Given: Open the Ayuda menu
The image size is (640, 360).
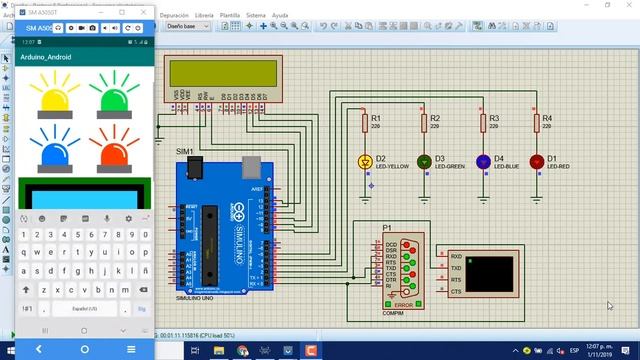Looking at the screenshot, I should pos(280,15).
